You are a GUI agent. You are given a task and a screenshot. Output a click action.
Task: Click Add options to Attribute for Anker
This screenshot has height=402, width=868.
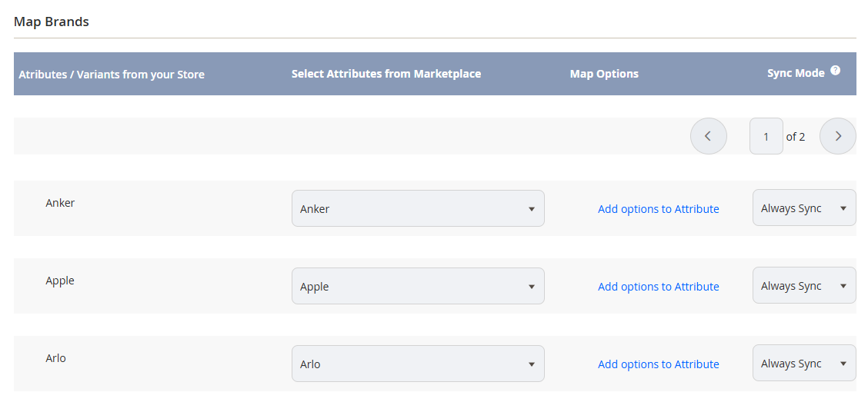(x=658, y=209)
